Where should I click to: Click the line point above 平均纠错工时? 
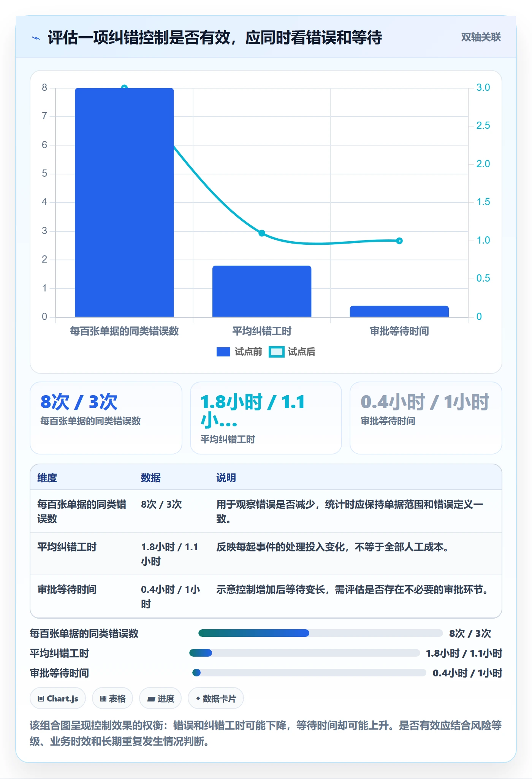[262, 233]
